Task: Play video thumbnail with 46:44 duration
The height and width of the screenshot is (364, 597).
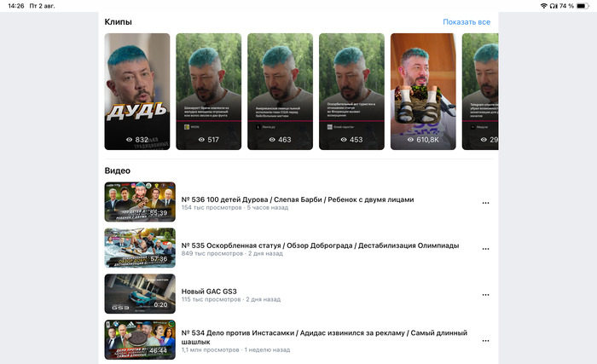Action: tap(140, 339)
